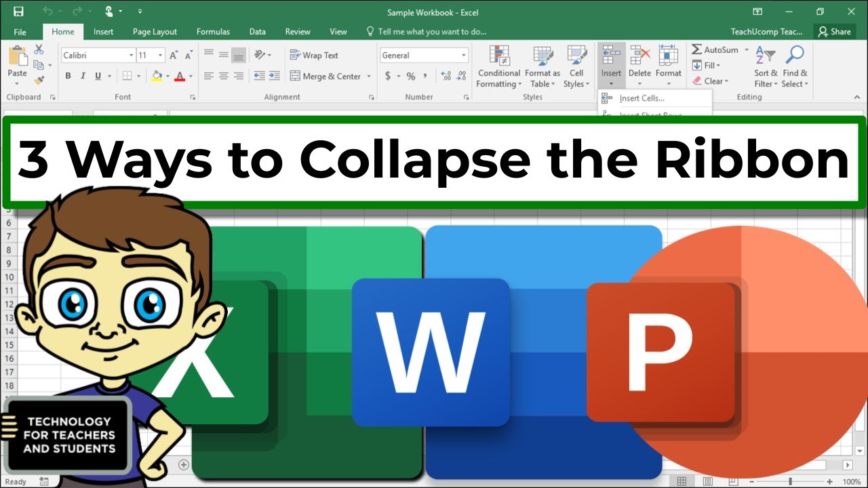
Task: Toggle Wrap Text
Action: coord(314,56)
